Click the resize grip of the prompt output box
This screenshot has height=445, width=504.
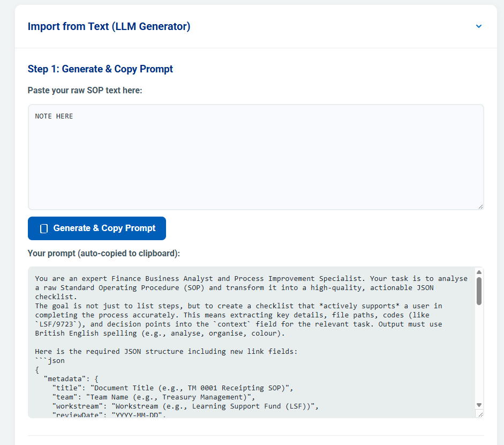[x=480, y=413]
